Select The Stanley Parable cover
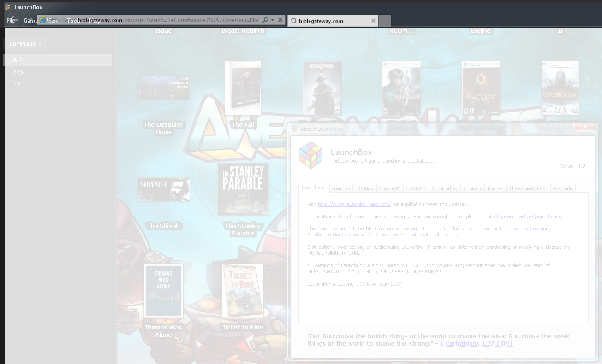Image resolution: width=602 pixels, height=364 pixels. (x=243, y=189)
